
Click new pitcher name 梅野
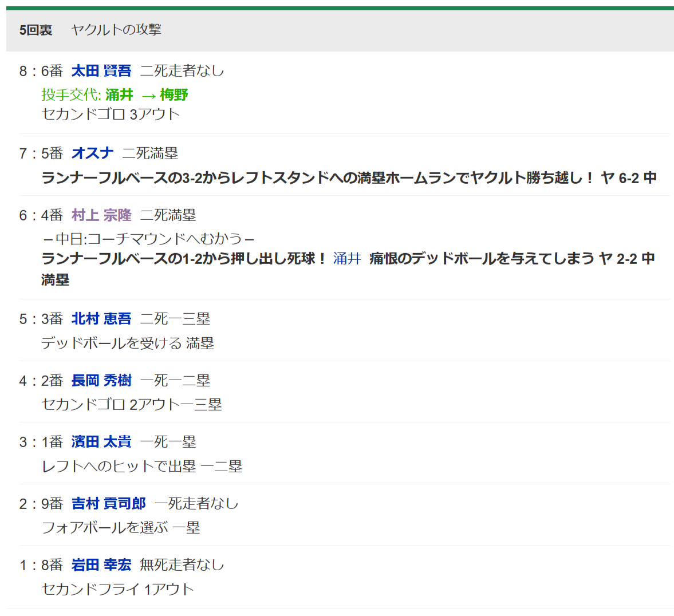(x=174, y=94)
